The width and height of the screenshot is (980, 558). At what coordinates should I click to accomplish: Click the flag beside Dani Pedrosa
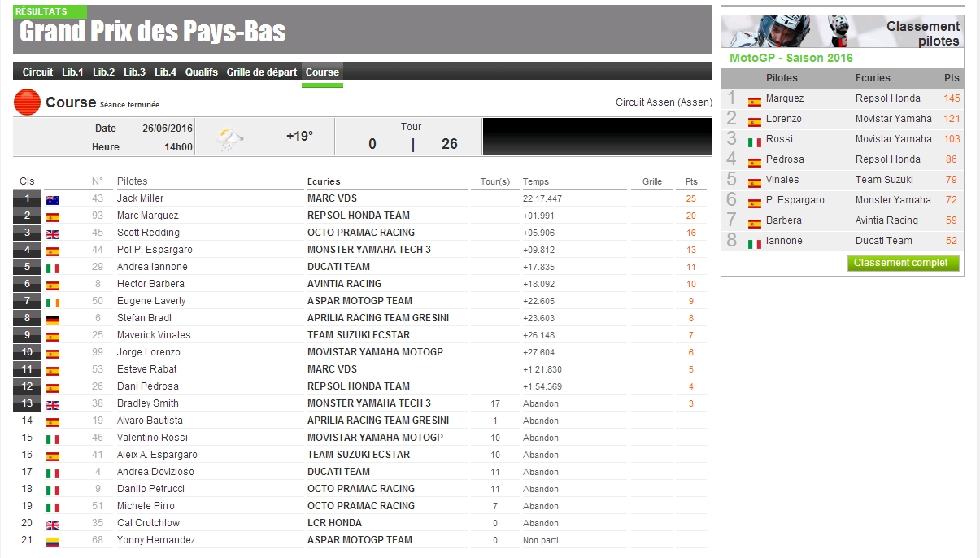(x=53, y=388)
